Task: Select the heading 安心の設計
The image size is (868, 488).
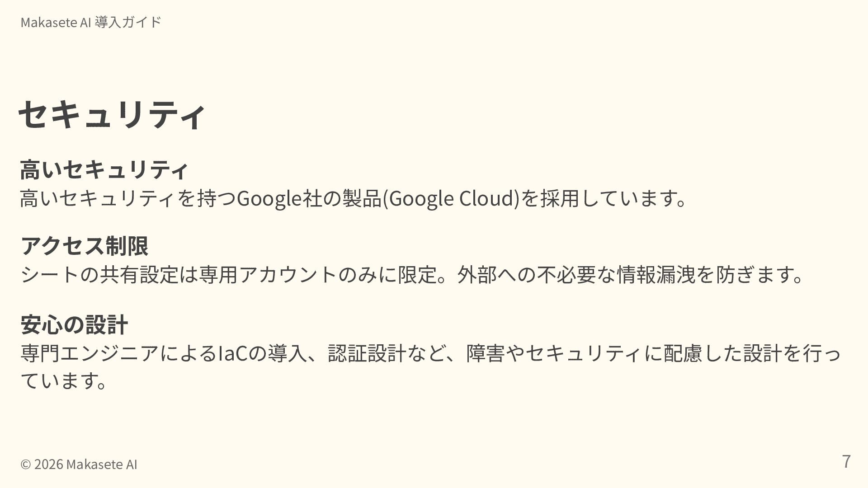Action: pyautogui.click(x=75, y=324)
